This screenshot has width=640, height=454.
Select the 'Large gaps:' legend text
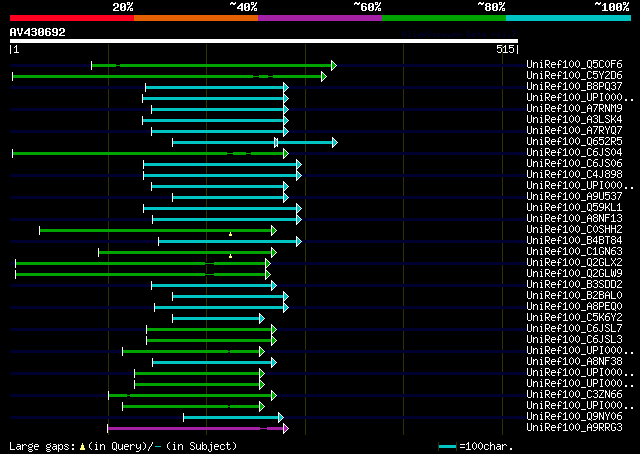42,447
